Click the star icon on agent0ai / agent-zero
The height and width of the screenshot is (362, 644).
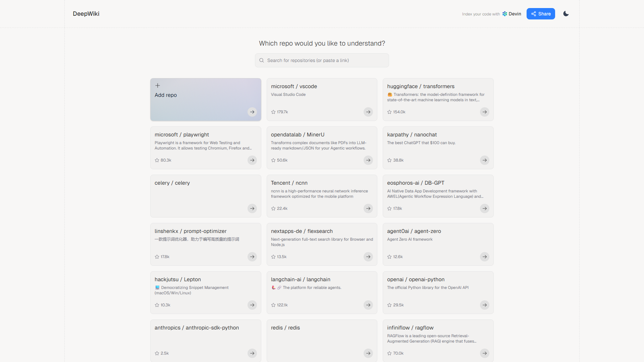(x=389, y=257)
